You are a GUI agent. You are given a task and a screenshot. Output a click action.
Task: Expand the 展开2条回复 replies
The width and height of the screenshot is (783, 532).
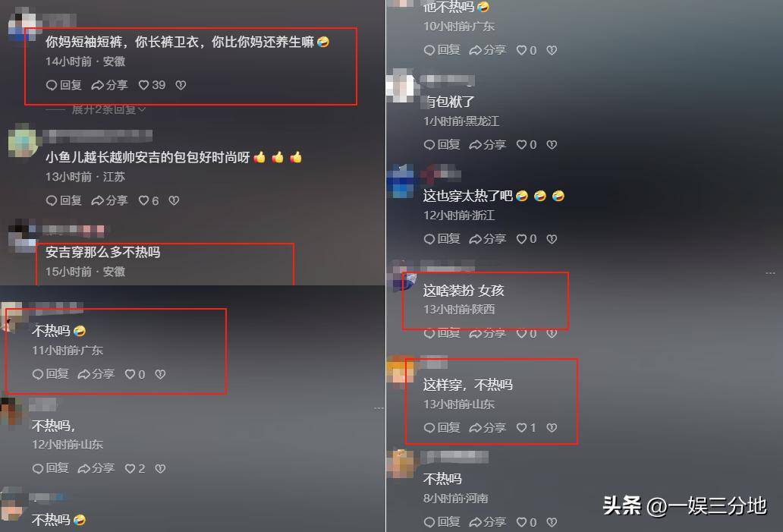coord(108,109)
